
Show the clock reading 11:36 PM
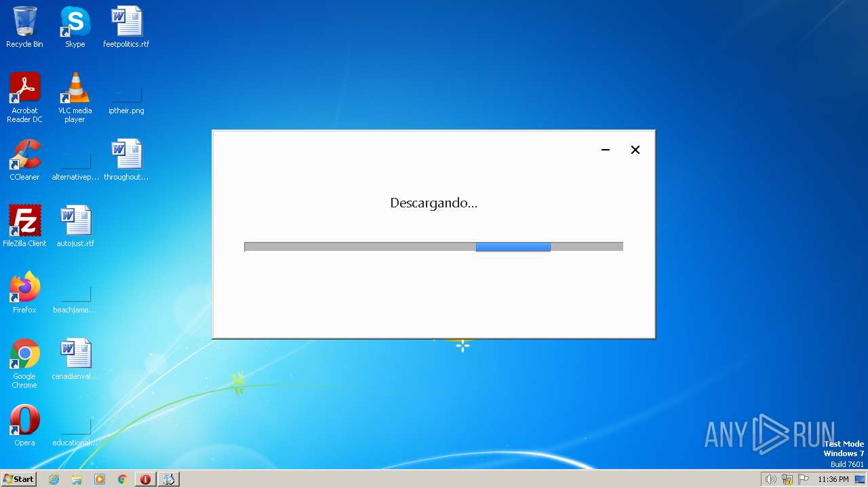833,479
